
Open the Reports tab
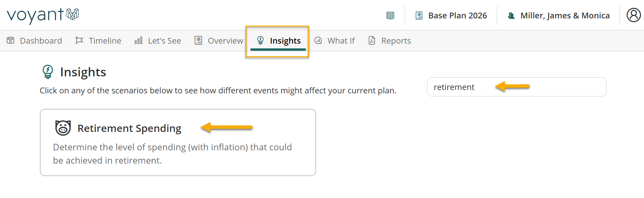pyautogui.click(x=390, y=41)
